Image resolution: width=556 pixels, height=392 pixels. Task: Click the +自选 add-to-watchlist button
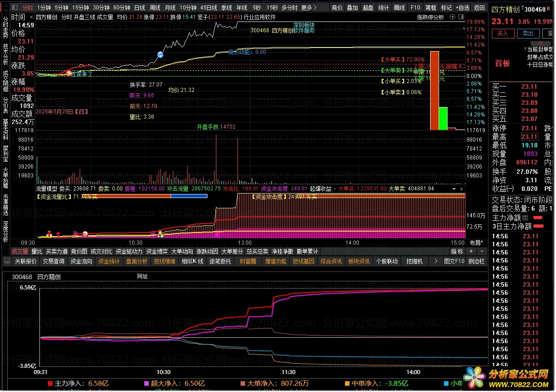pyautogui.click(x=462, y=8)
